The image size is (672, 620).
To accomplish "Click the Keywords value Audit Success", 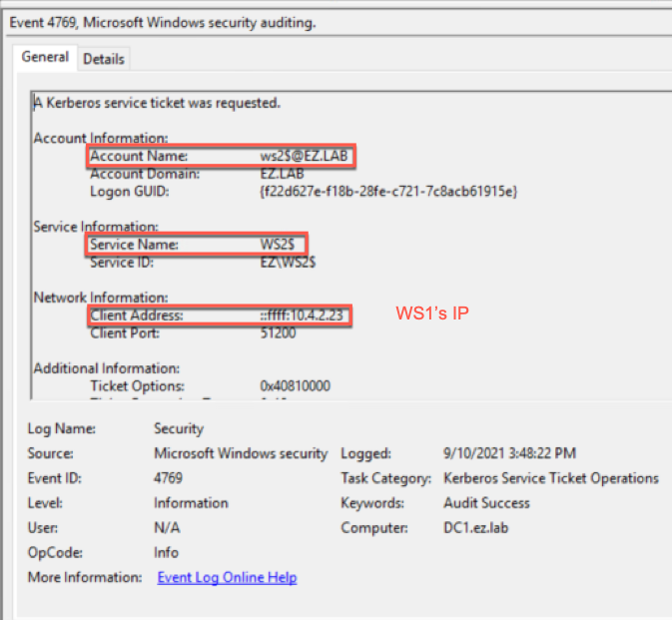I will pyautogui.click(x=486, y=502).
